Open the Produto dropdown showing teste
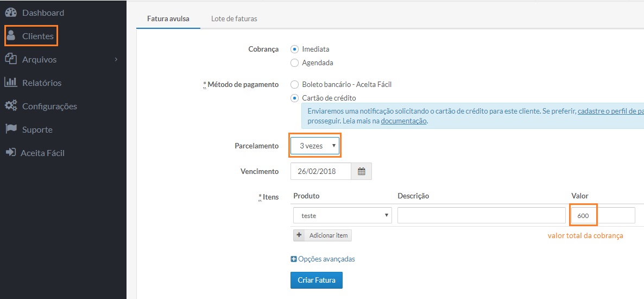 [342, 215]
